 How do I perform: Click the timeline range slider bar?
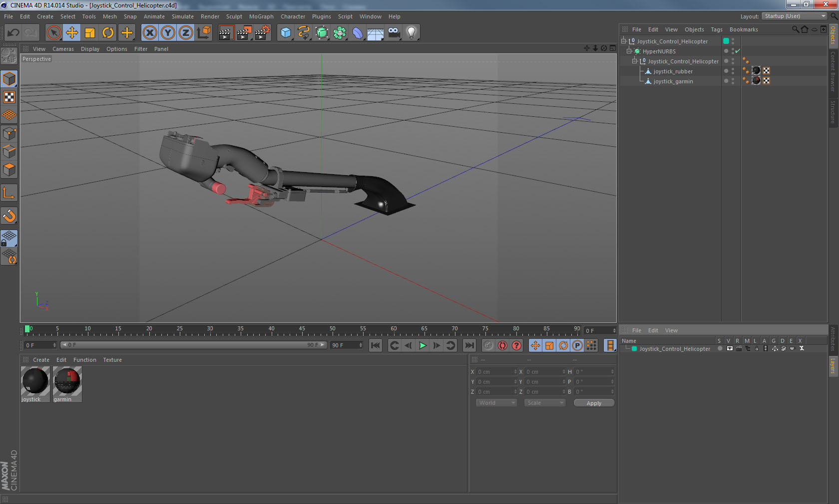pyautogui.click(x=193, y=345)
